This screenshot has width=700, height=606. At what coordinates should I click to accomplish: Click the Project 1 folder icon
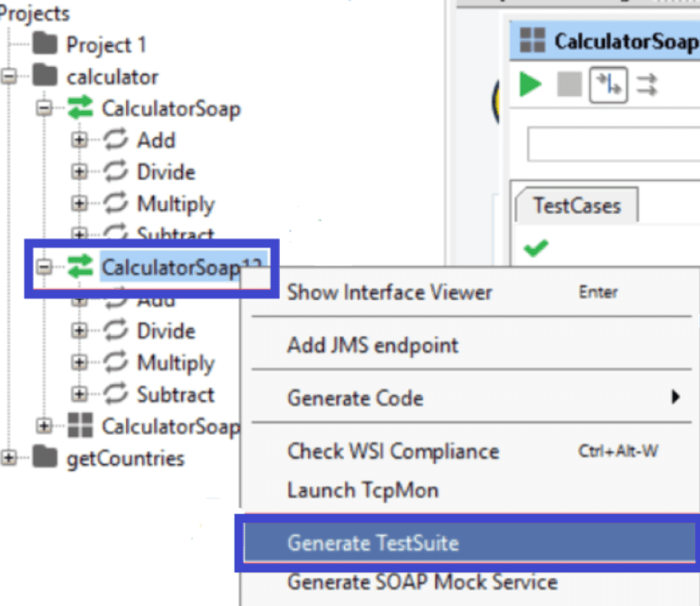[46, 44]
